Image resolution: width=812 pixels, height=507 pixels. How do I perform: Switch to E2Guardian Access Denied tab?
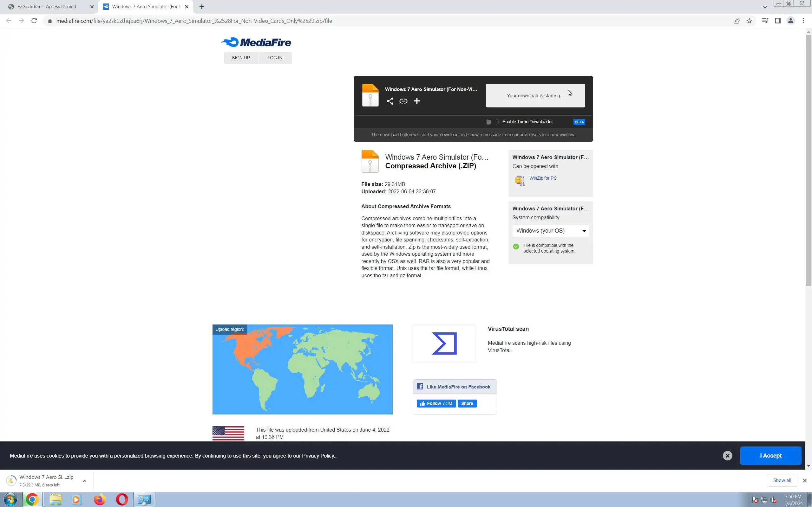pyautogui.click(x=47, y=7)
